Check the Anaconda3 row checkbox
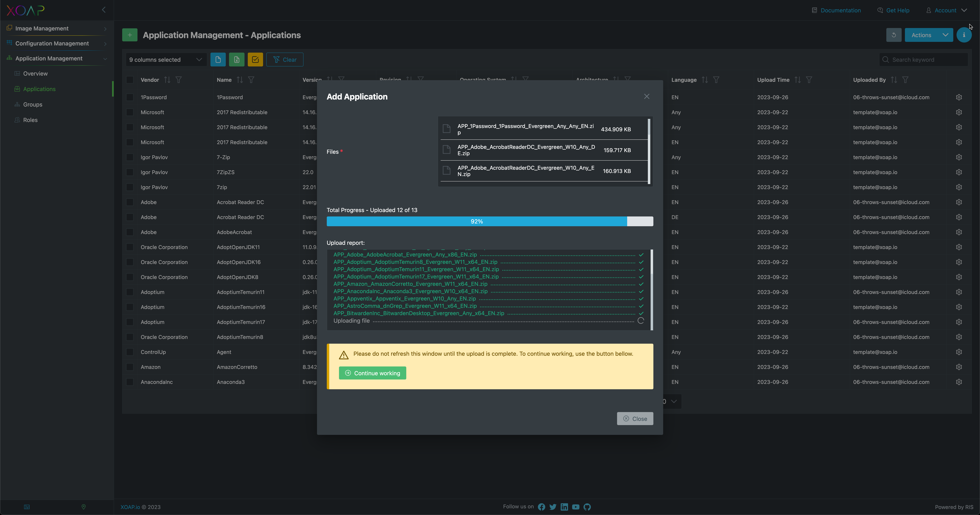Image resolution: width=980 pixels, height=515 pixels. 130,382
